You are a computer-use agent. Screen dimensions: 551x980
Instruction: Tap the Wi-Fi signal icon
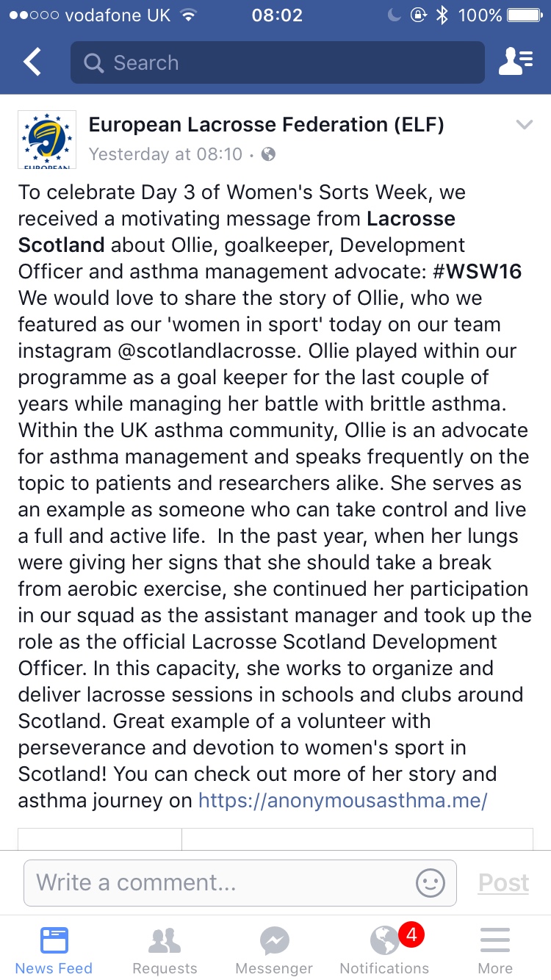(189, 15)
